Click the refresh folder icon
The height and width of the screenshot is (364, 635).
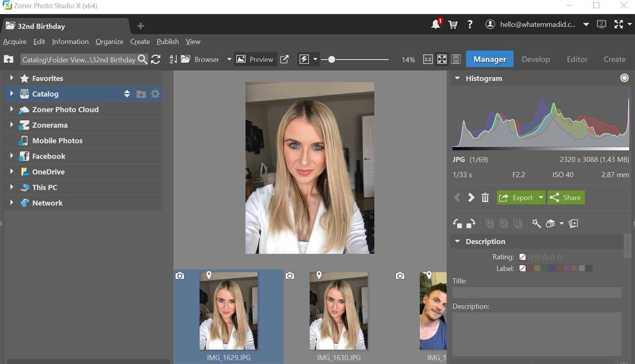156,60
